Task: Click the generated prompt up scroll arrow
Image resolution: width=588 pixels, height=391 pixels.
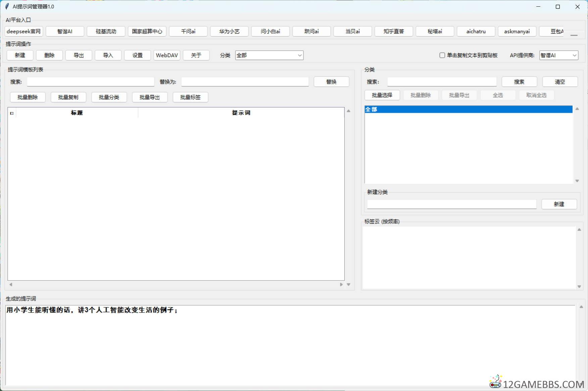Action: 581,307
